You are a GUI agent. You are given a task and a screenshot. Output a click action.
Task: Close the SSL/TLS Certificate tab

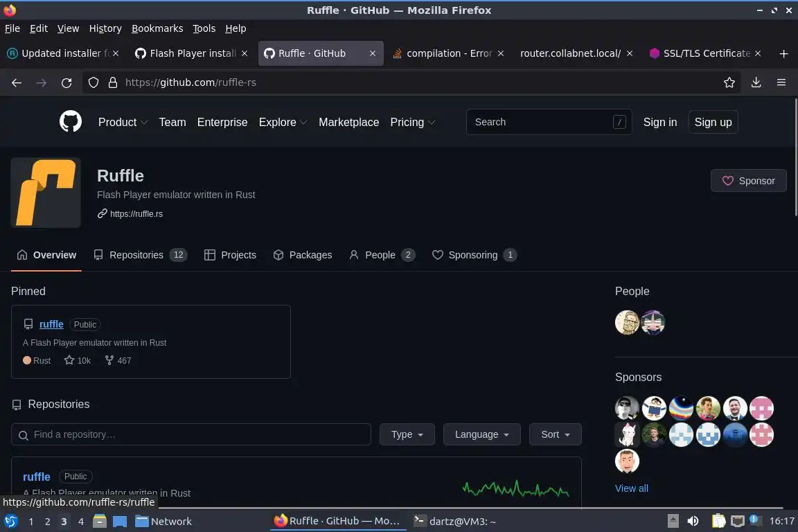[758, 53]
